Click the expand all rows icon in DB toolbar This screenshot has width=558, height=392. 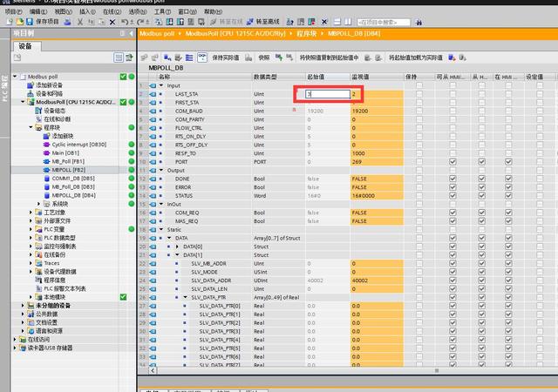click(189, 57)
